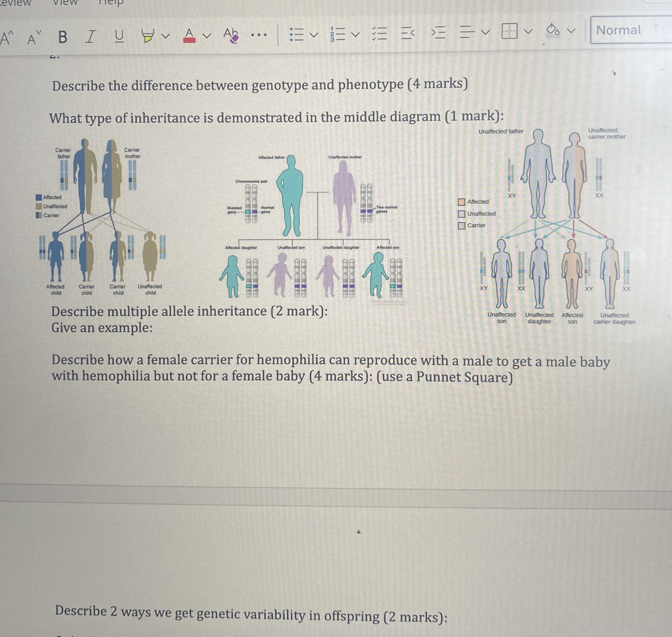Click the 'Describe multiple allele inheritance' line

[x=189, y=311]
